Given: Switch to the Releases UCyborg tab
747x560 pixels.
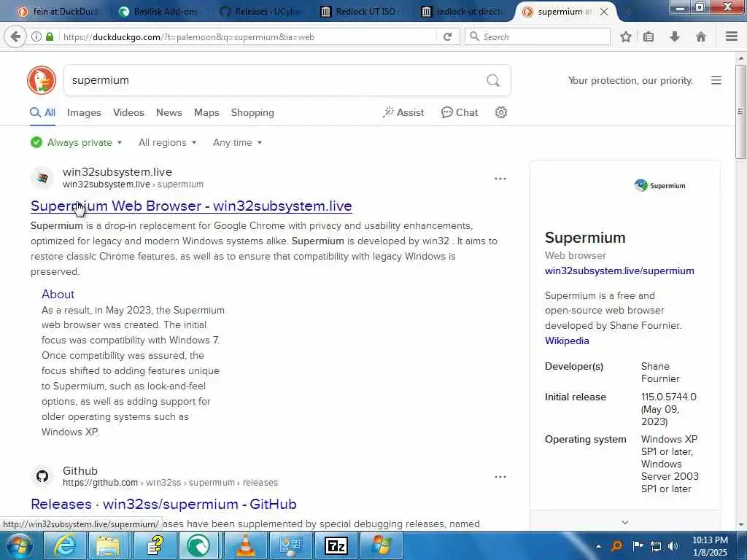Looking at the screenshot, I should tap(260, 12).
